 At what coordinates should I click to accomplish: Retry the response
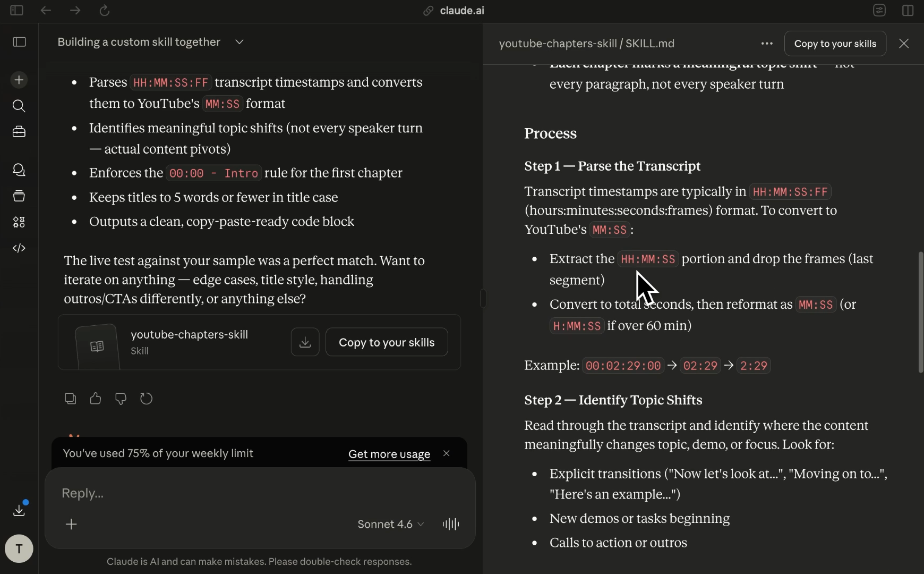coord(147,399)
